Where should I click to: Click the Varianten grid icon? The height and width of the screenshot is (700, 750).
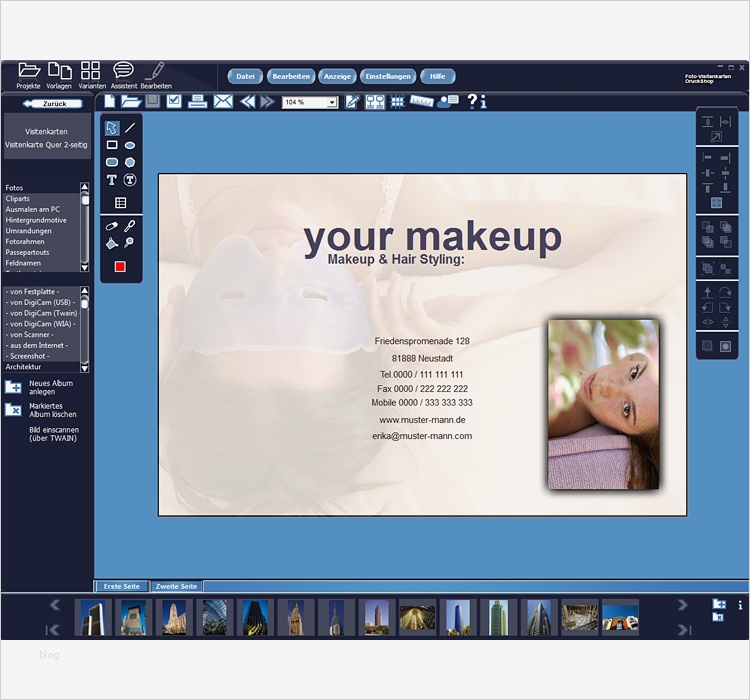[x=90, y=71]
